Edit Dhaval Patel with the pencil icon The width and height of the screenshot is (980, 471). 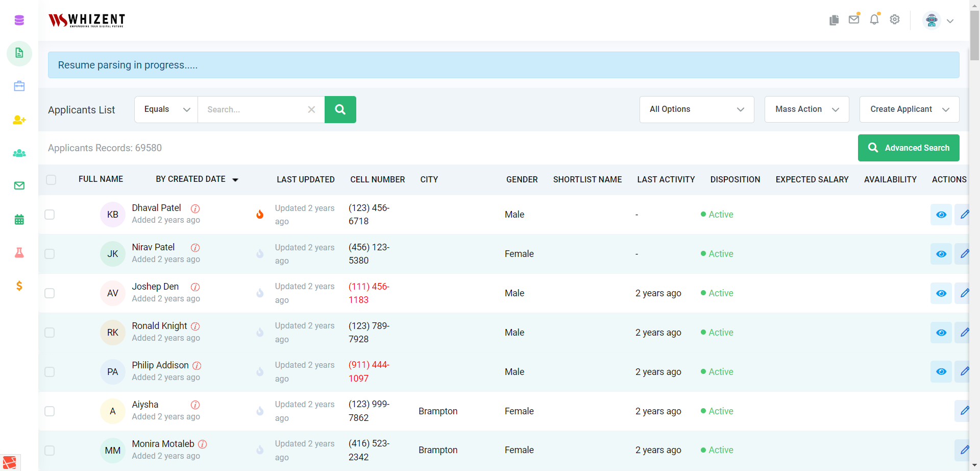pos(964,215)
